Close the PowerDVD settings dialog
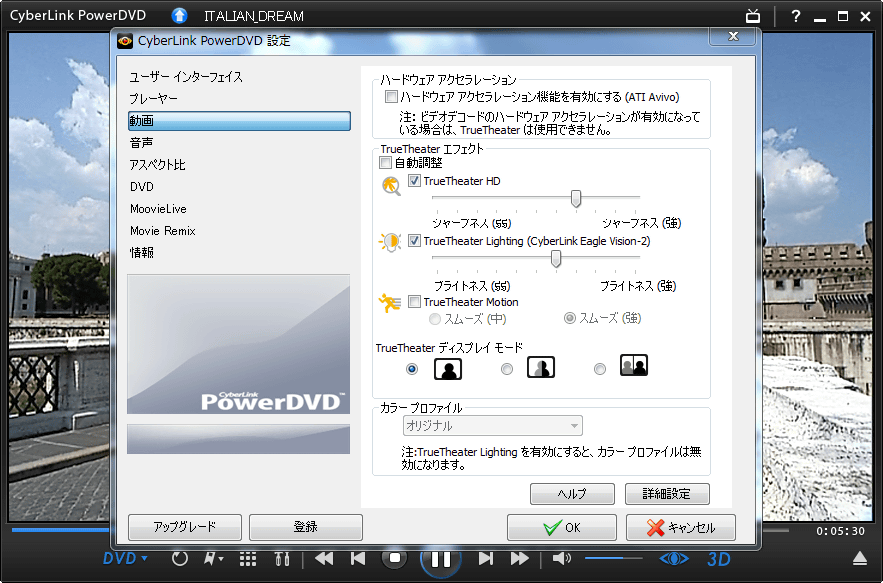This screenshot has height=583, width=883. pos(733,36)
